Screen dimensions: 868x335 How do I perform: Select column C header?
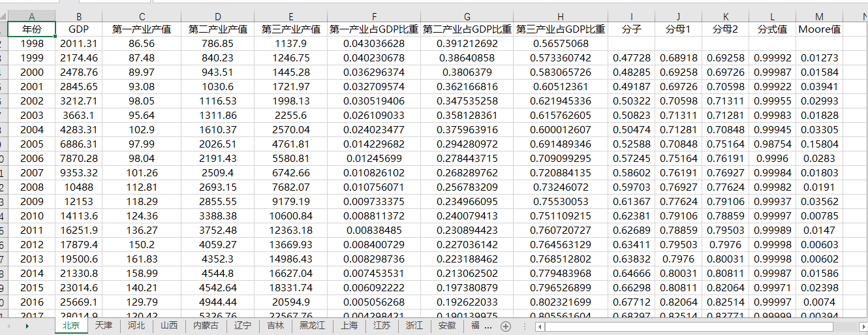click(x=142, y=16)
